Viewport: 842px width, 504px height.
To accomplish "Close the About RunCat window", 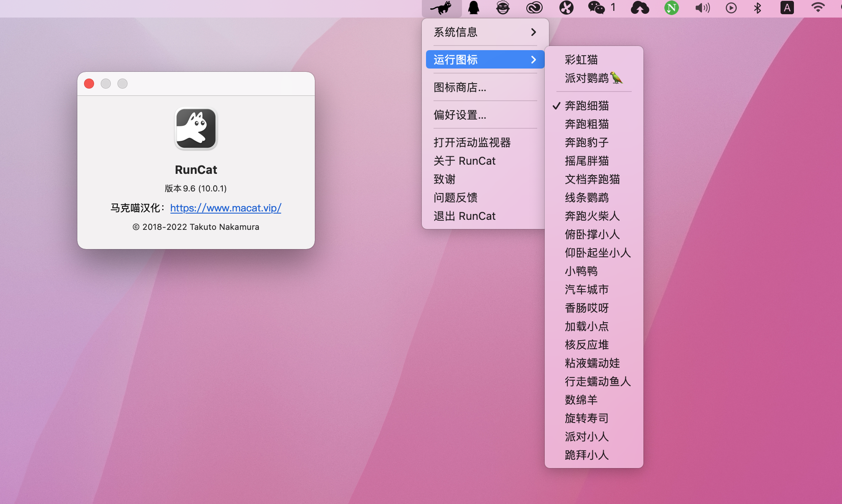I will 89,84.
